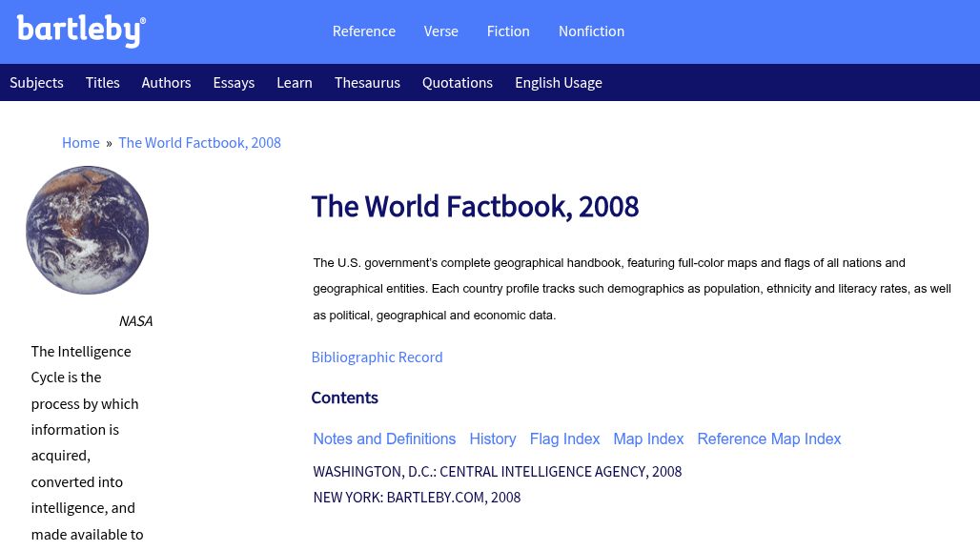Open the Map Index
The image size is (980, 551).
point(648,439)
